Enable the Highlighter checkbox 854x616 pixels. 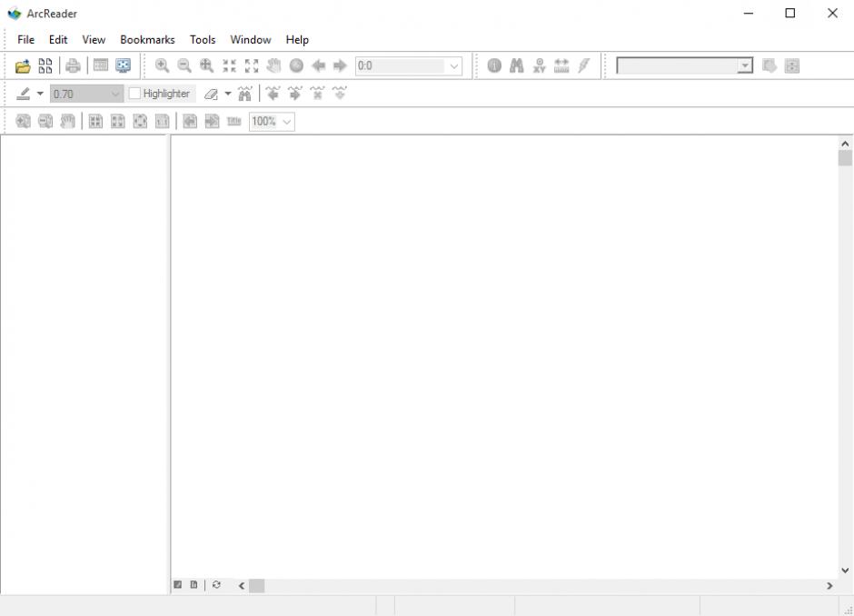135,94
